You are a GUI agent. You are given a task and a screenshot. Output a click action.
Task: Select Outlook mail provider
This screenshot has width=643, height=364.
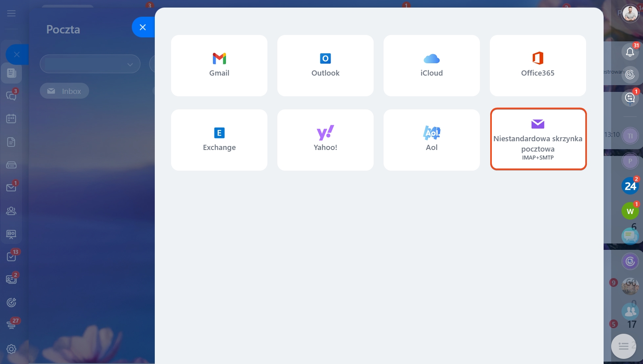[x=325, y=66]
